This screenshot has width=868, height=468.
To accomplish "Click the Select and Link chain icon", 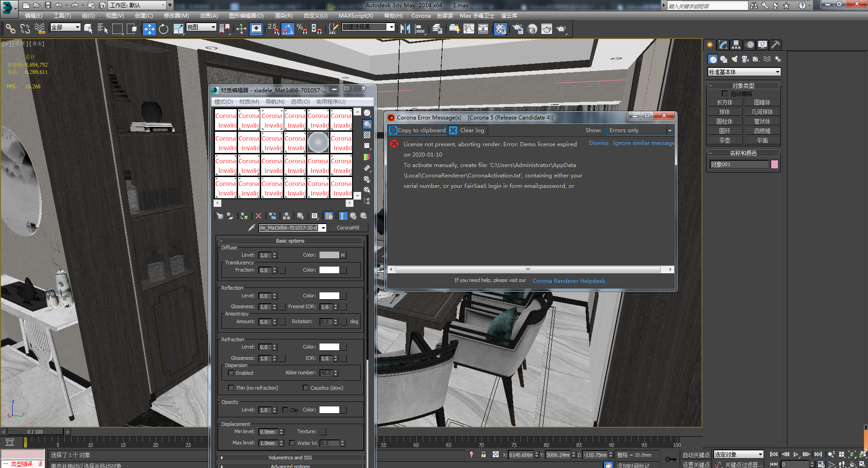I will pyautogui.click(x=10, y=29).
